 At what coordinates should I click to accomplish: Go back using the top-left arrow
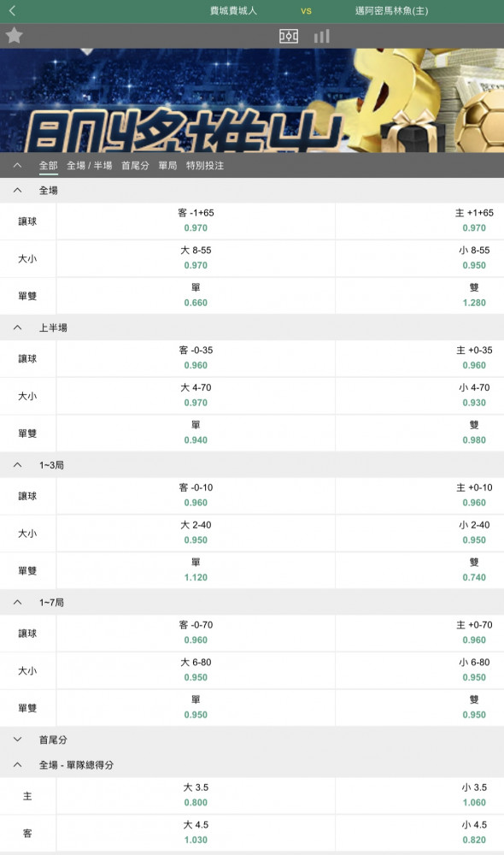[x=13, y=10]
